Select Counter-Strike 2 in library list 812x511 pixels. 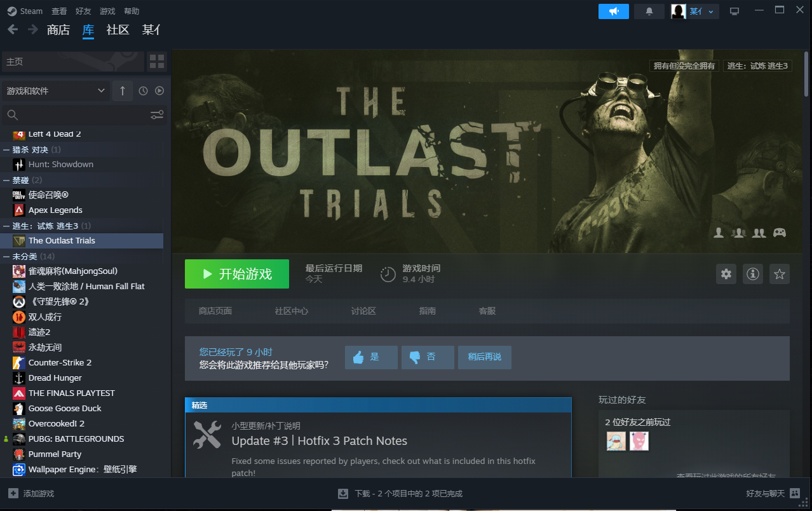(60, 362)
